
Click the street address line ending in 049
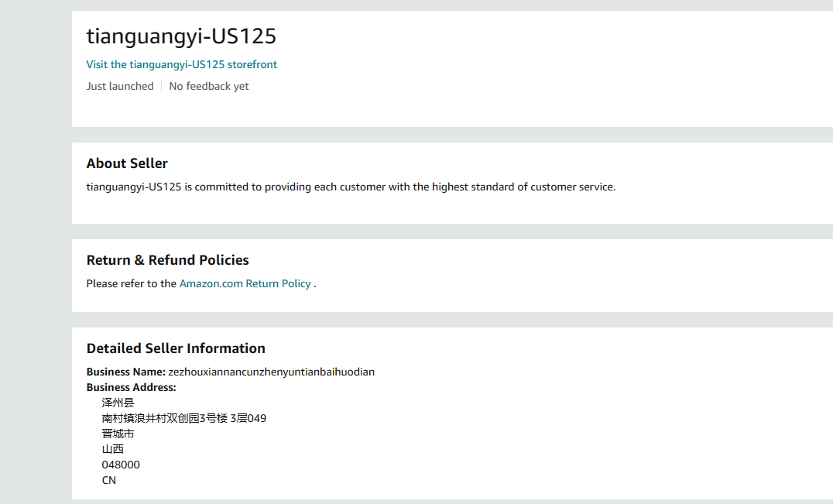pos(183,418)
